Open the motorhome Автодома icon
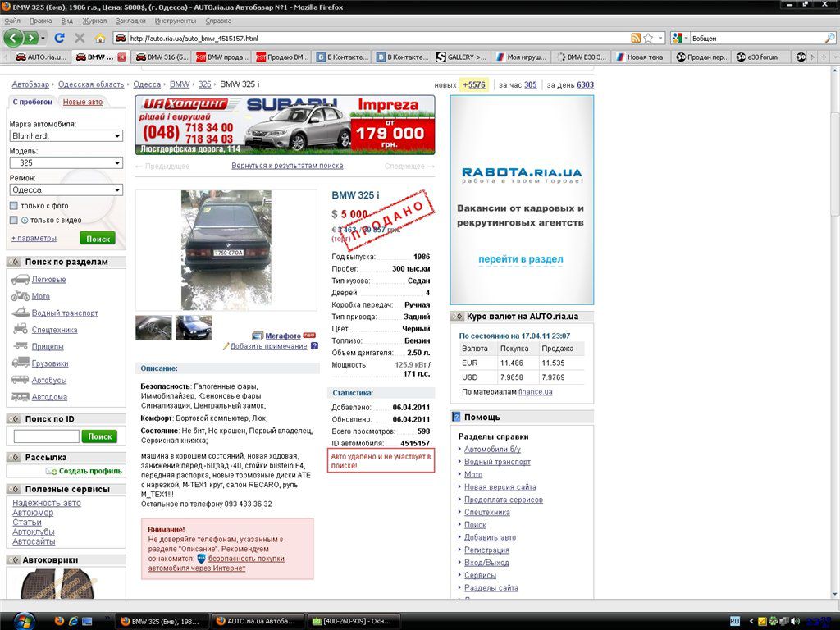The width and height of the screenshot is (840, 630). (x=21, y=397)
